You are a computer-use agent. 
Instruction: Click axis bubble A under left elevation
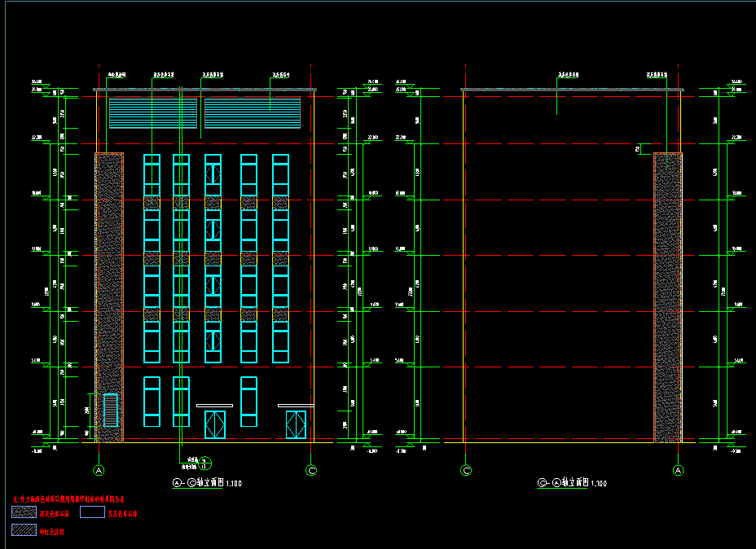[99, 470]
